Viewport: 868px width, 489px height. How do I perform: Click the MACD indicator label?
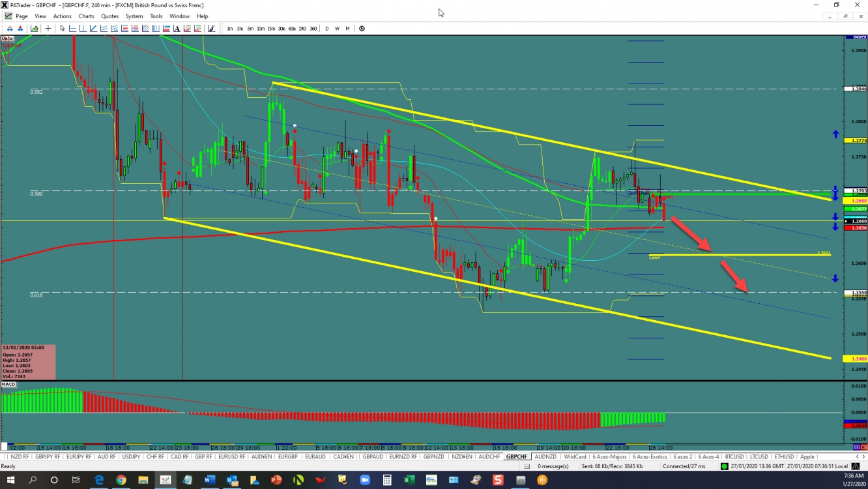[8, 385]
